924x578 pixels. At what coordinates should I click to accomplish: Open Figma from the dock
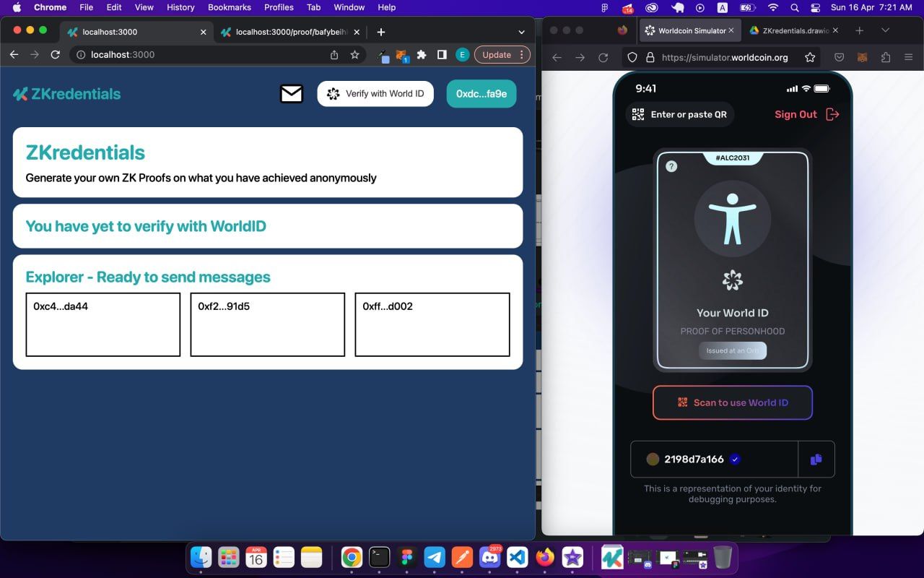pyautogui.click(x=407, y=557)
